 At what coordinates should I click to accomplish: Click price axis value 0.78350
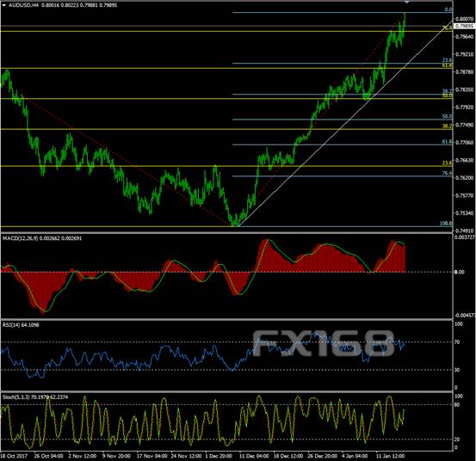pyautogui.click(x=465, y=89)
